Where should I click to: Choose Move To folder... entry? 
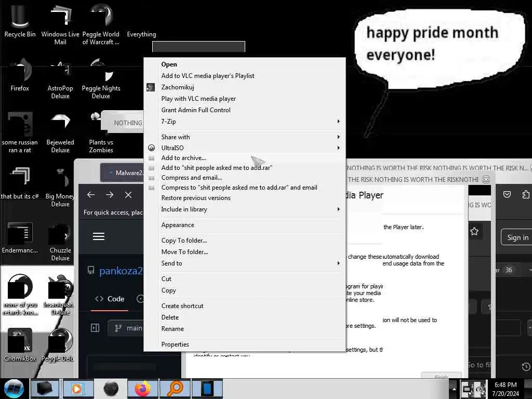(x=244, y=252)
